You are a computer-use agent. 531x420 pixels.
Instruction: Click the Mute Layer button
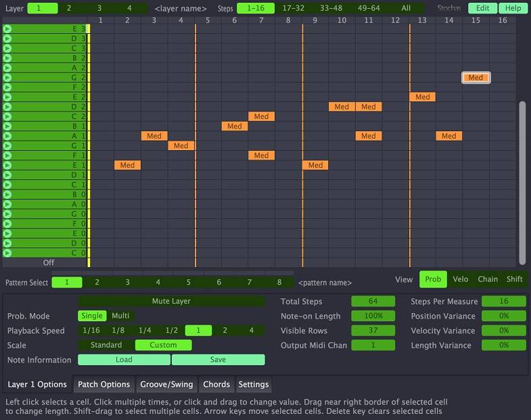pyautogui.click(x=171, y=302)
